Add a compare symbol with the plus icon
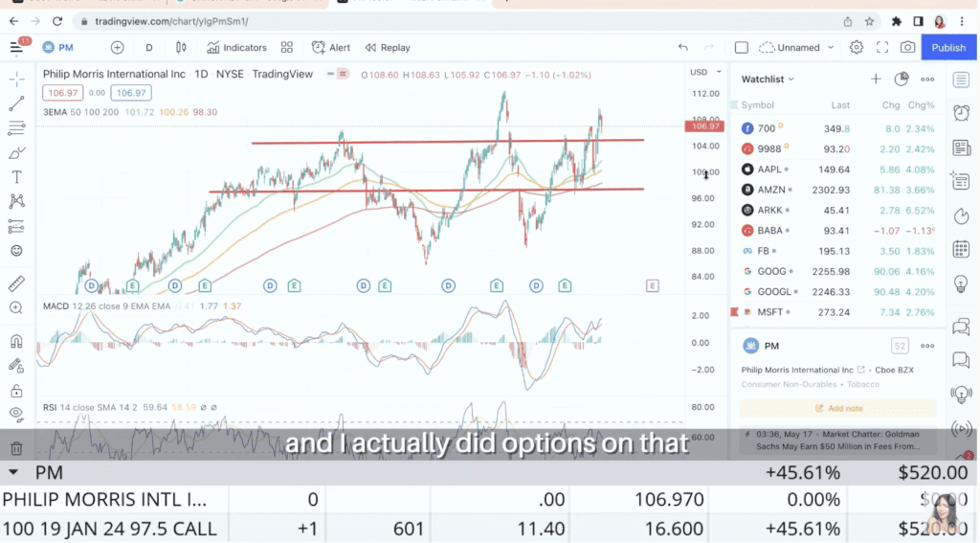 click(117, 48)
